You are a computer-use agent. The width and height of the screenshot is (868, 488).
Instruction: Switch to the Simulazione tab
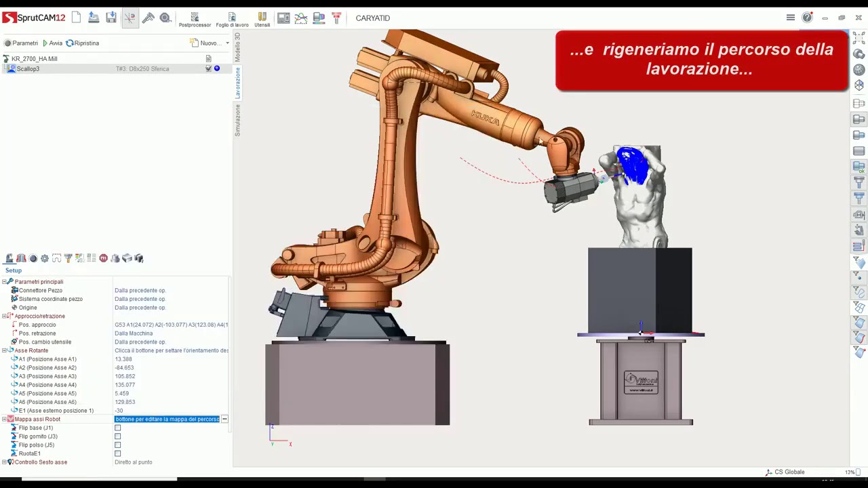(x=237, y=120)
